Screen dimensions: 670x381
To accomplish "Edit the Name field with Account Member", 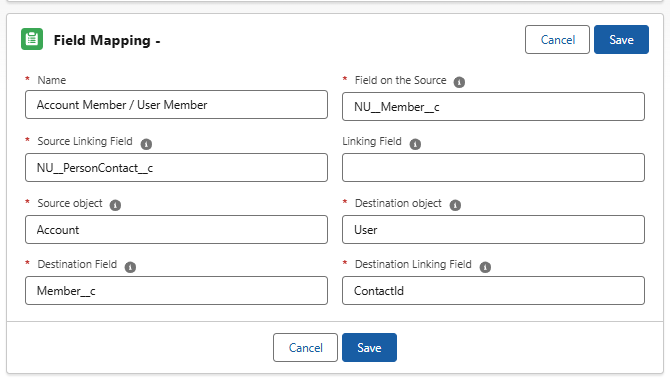I will pos(176,105).
